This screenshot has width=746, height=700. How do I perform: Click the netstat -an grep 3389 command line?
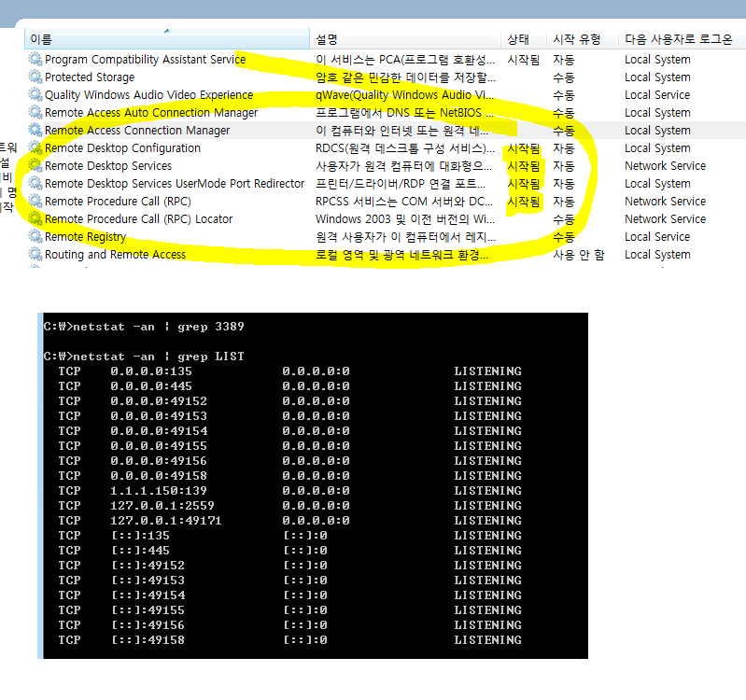[144, 327]
